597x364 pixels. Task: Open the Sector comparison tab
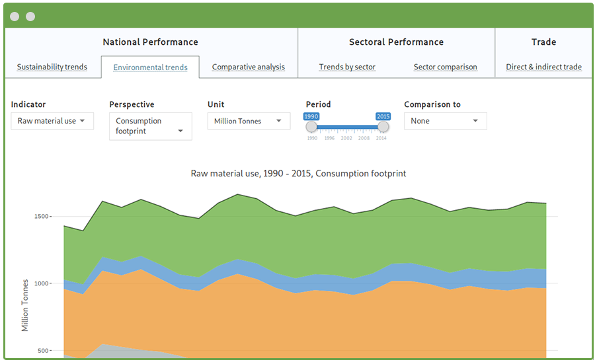click(x=445, y=67)
